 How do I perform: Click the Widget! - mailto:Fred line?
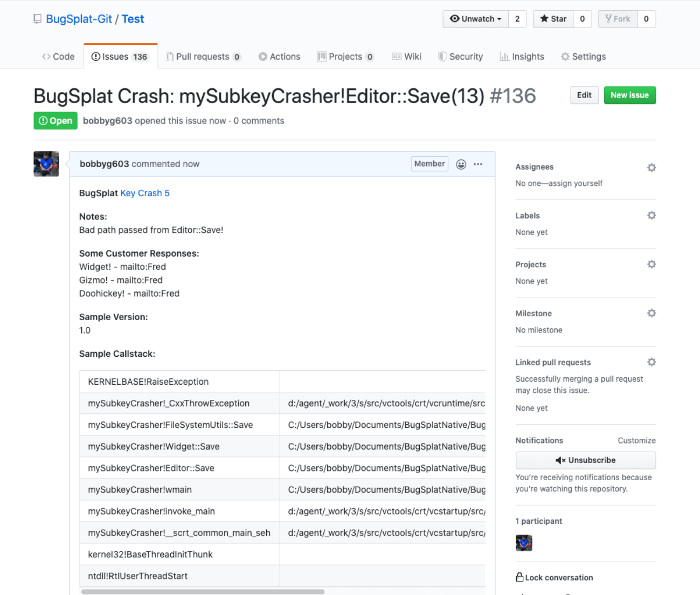(122, 267)
